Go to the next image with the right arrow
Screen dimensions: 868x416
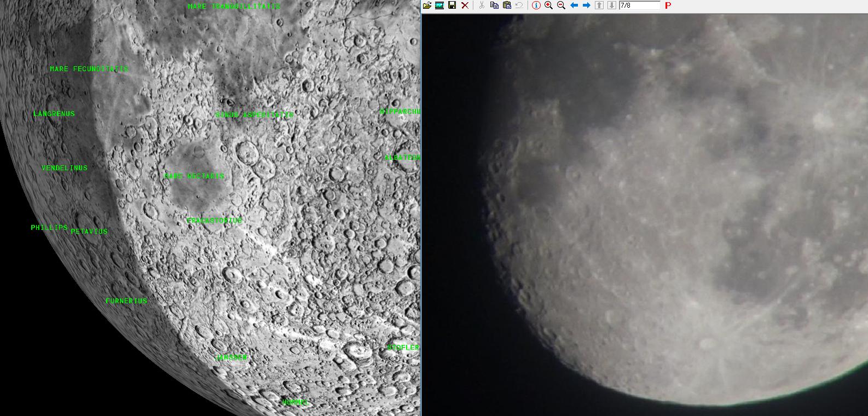click(587, 5)
